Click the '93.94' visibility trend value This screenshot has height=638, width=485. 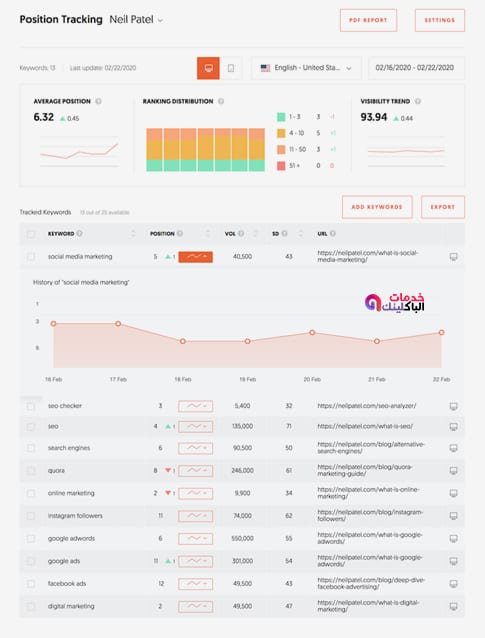[x=374, y=117]
